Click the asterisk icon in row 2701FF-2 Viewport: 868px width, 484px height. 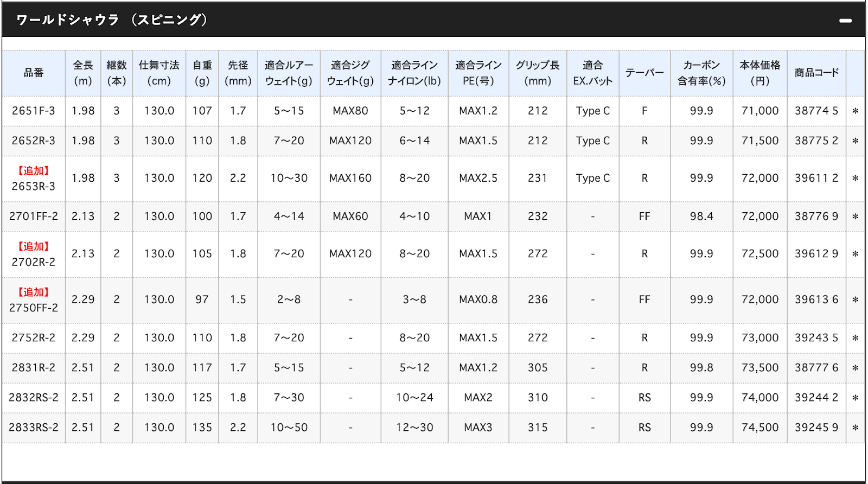[856, 216]
